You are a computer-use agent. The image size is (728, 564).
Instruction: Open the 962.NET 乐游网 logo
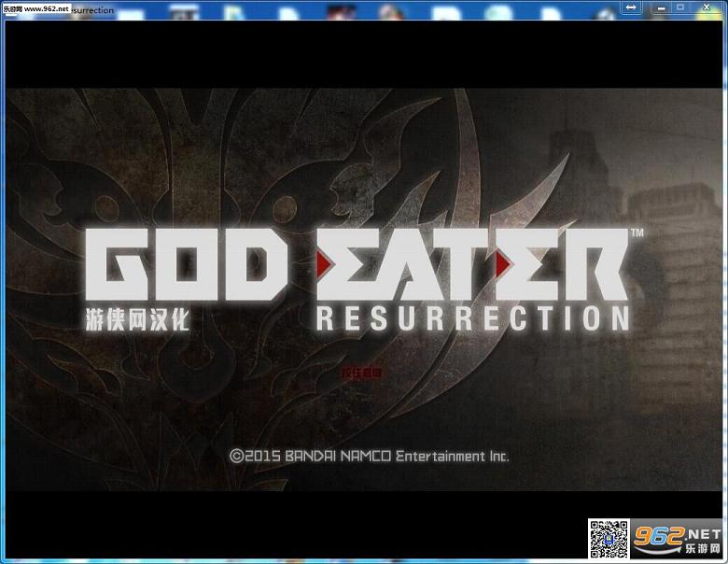pos(677,539)
